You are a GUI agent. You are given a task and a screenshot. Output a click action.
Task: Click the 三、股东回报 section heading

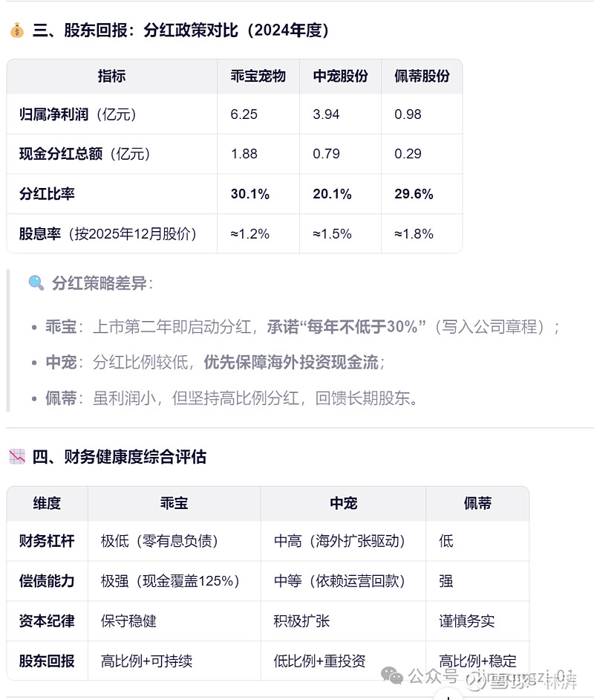point(180,30)
